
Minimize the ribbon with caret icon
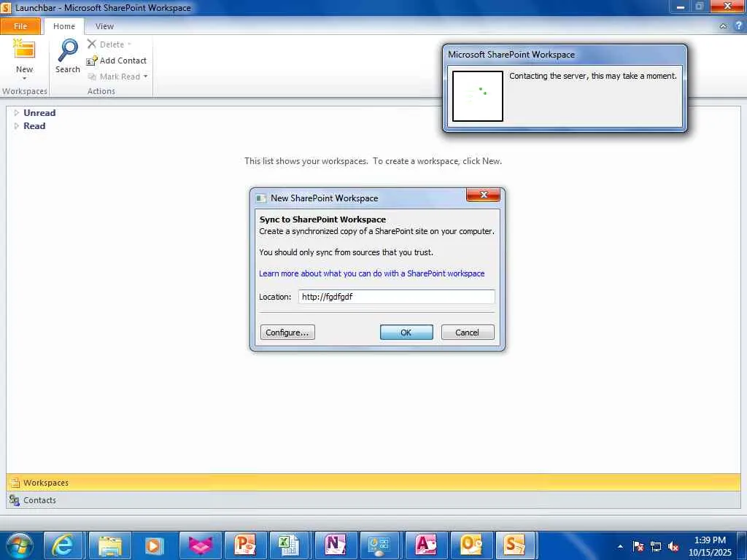(x=723, y=26)
